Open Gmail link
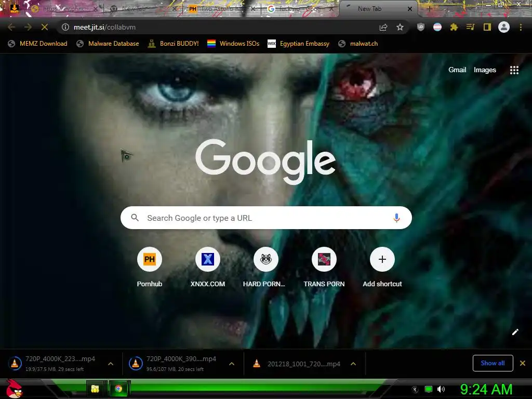 coord(457,70)
